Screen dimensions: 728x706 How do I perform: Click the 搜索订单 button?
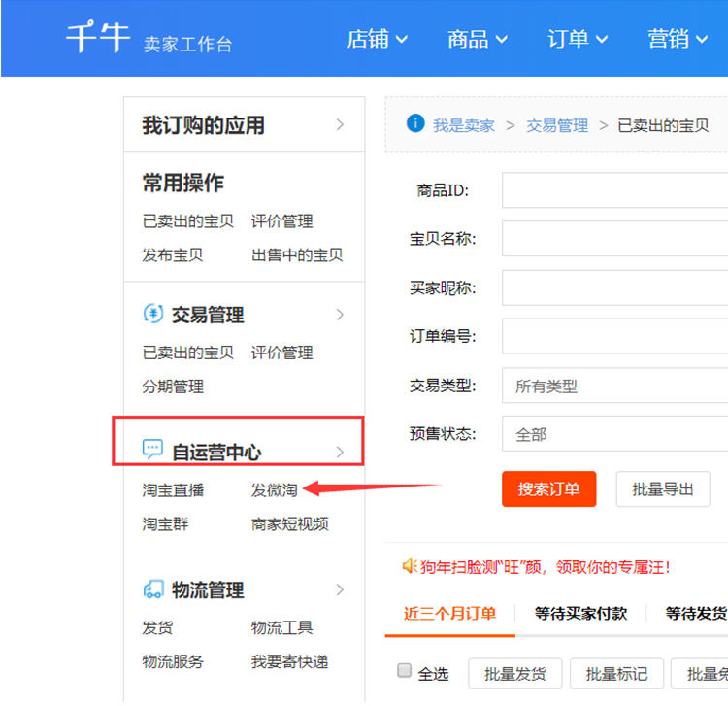[x=548, y=488]
